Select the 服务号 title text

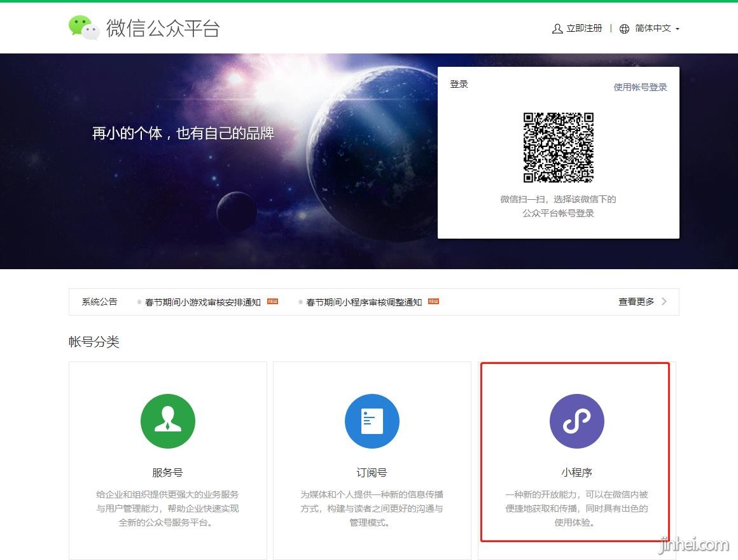click(167, 472)
